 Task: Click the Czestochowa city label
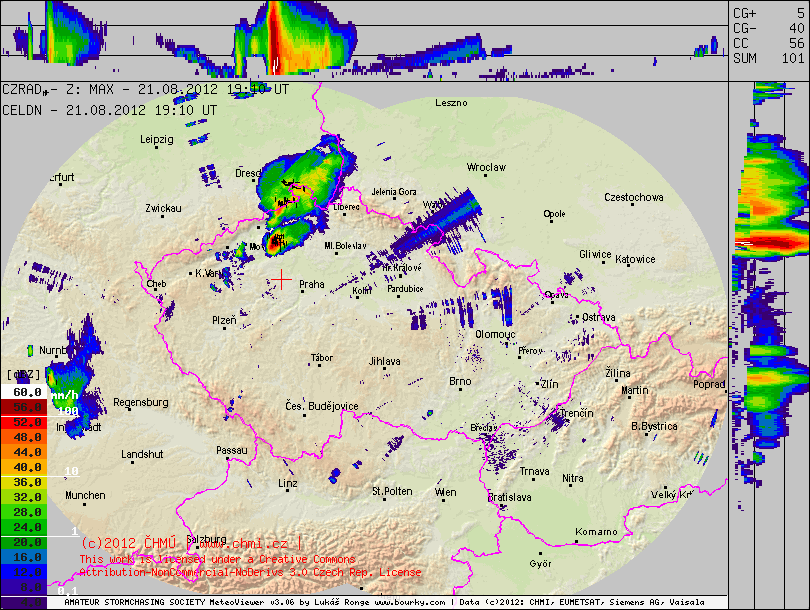coord(634,197)
